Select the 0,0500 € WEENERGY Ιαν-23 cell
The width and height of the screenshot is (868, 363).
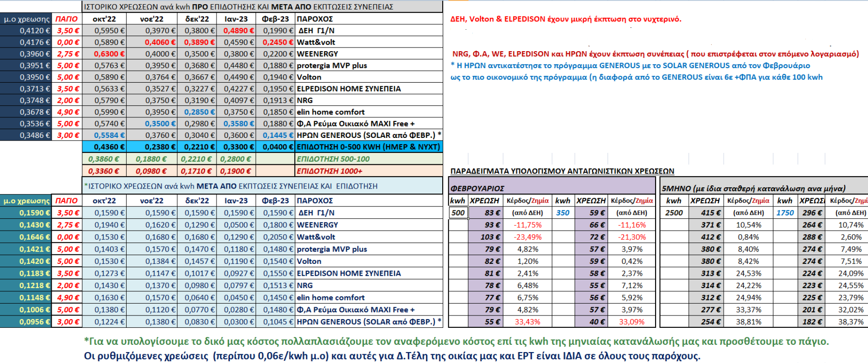click(236, 225)
